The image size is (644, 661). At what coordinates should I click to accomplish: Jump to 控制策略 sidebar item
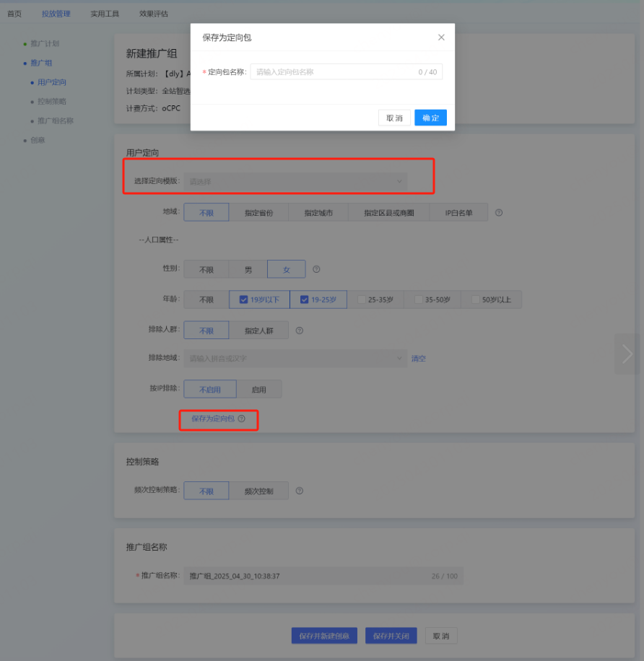pos(51,102)
